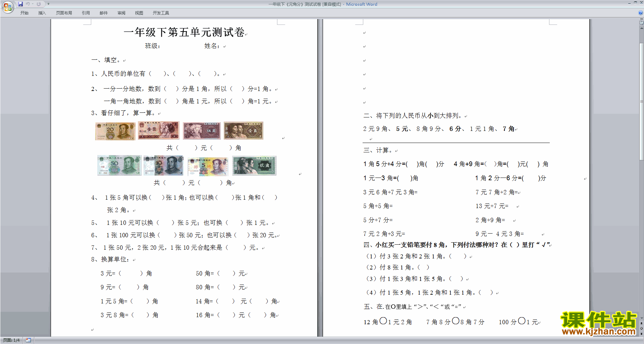Select the 10 yuan banknote image
The height and width of the screenshot is (344, 644).
pyautogui.click(x=163, y=165)
